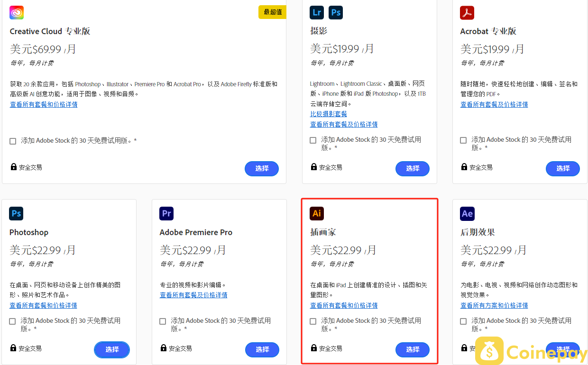Click the Illustrator Ai icon
Image resolution: width=588 pixels, height=365 pixels.
click(x=317, y=213)
